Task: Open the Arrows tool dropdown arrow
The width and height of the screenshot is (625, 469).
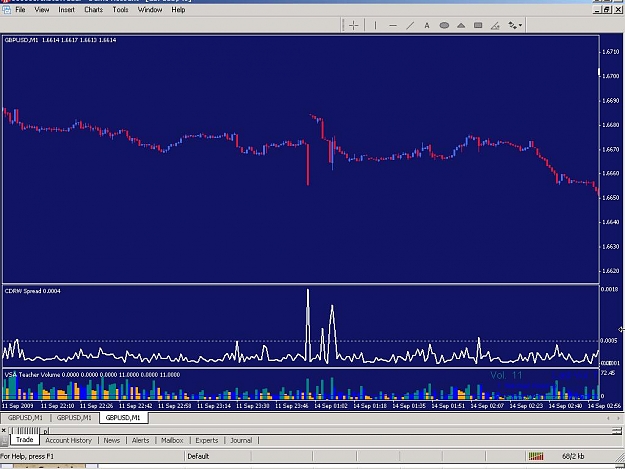Action: tap(521, 26)
